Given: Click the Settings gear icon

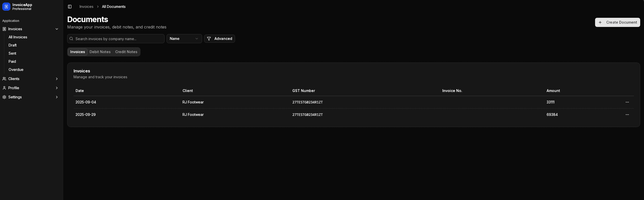Looking at the screenshot, I should [x=4, y=97].
